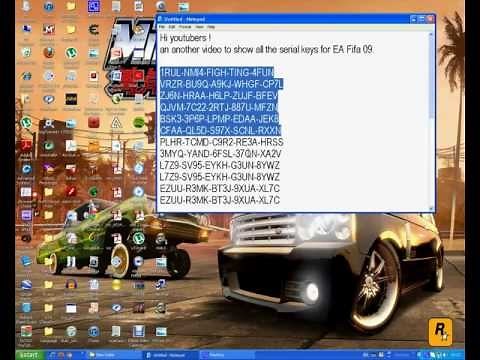Click the Notepad scrollbar up arrow
The height and width of the screenshot is (360, 480).
tap(431, 35)
